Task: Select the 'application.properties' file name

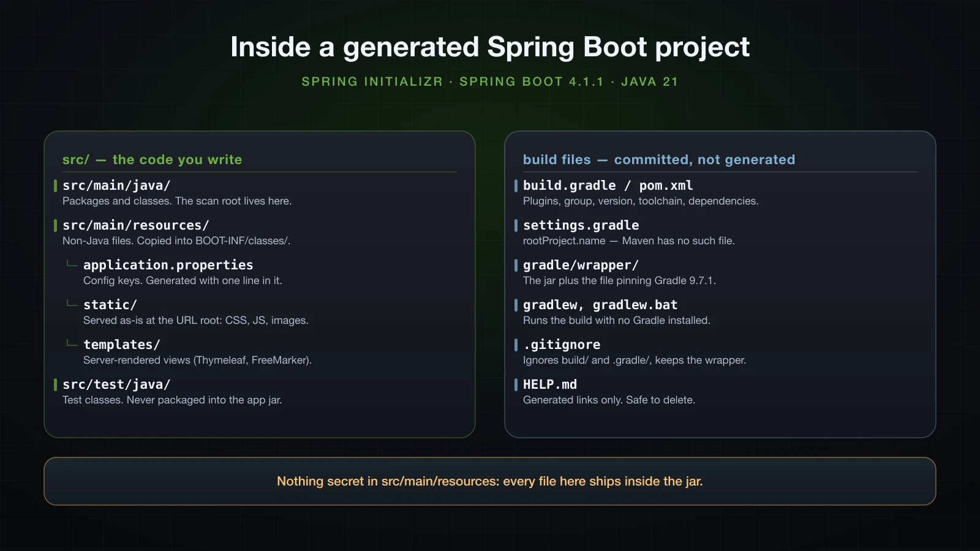Action: point(168,265)
